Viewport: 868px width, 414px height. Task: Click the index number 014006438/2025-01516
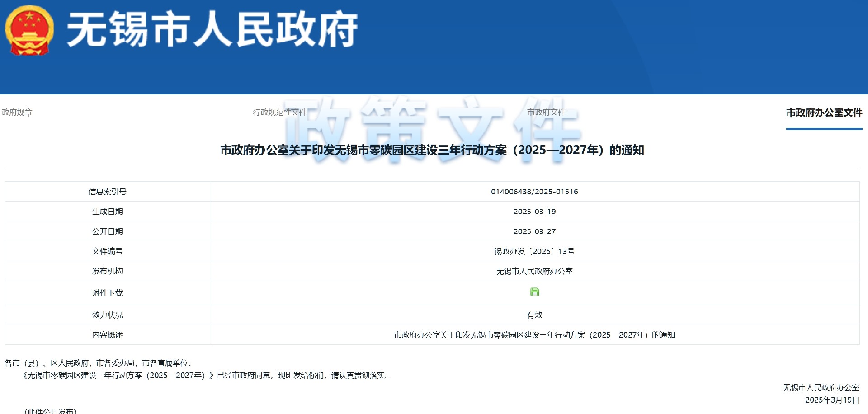click(x=534, y=192)
